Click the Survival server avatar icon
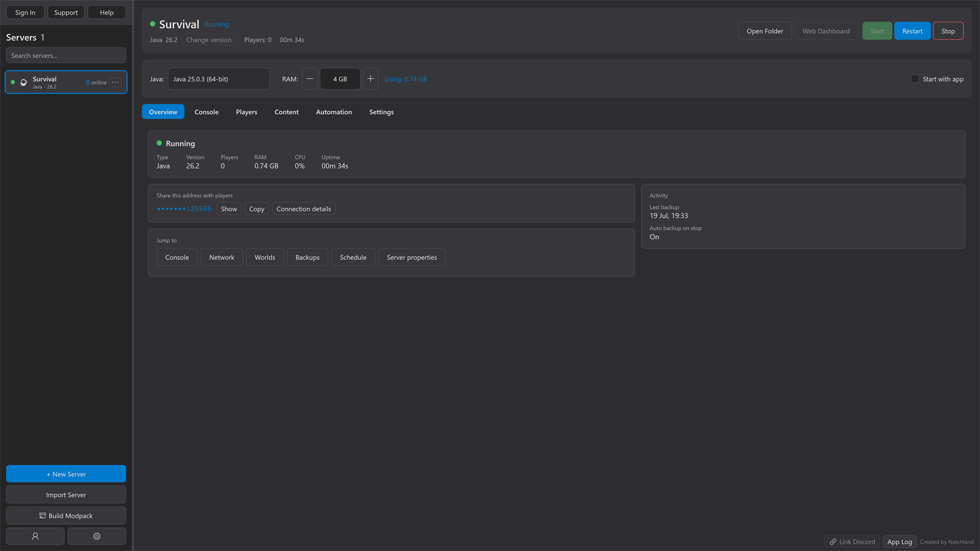Screen dimensions: 980x551 click(x=24, y=82)
